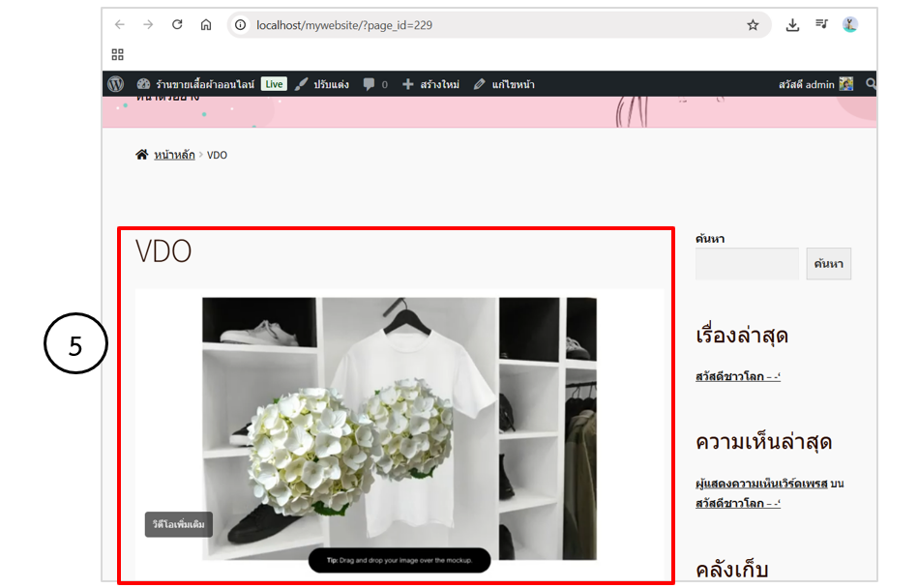The image size is (918, 588).
Task: Click the ค้นหา search input field
Action: (x=747, y=264)
